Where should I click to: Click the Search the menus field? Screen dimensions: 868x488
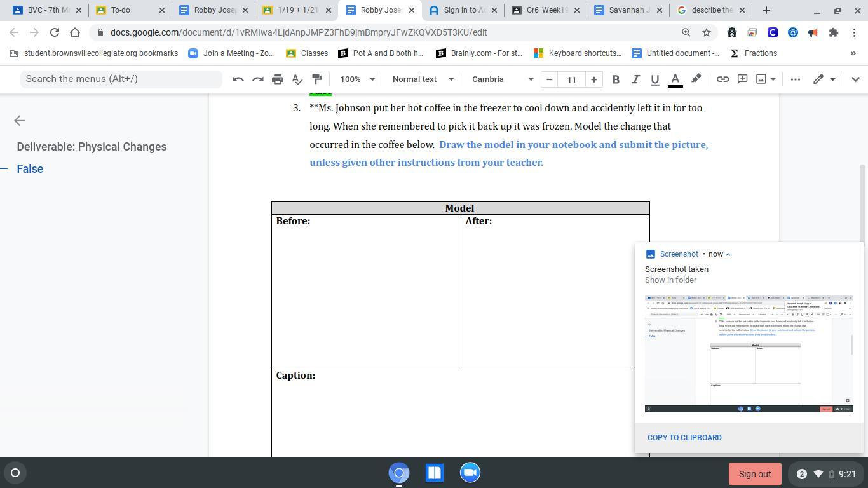click(121, 79)
